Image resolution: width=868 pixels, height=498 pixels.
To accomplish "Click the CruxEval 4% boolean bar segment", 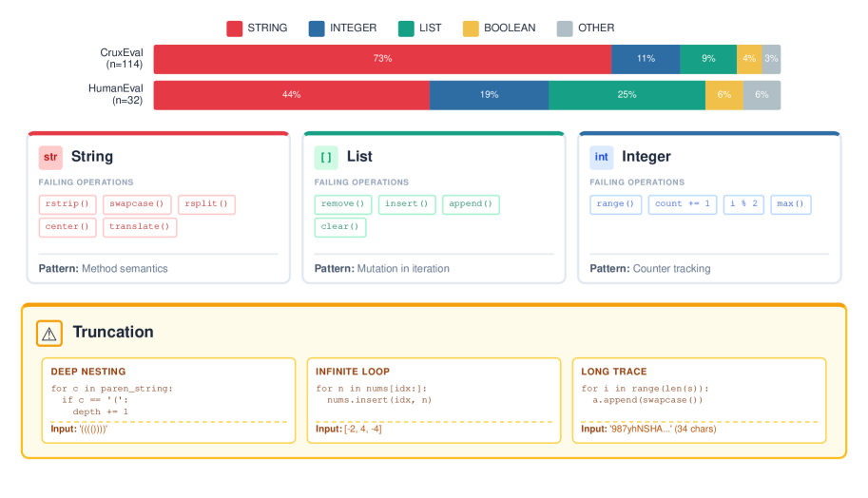I will point(749,59).
